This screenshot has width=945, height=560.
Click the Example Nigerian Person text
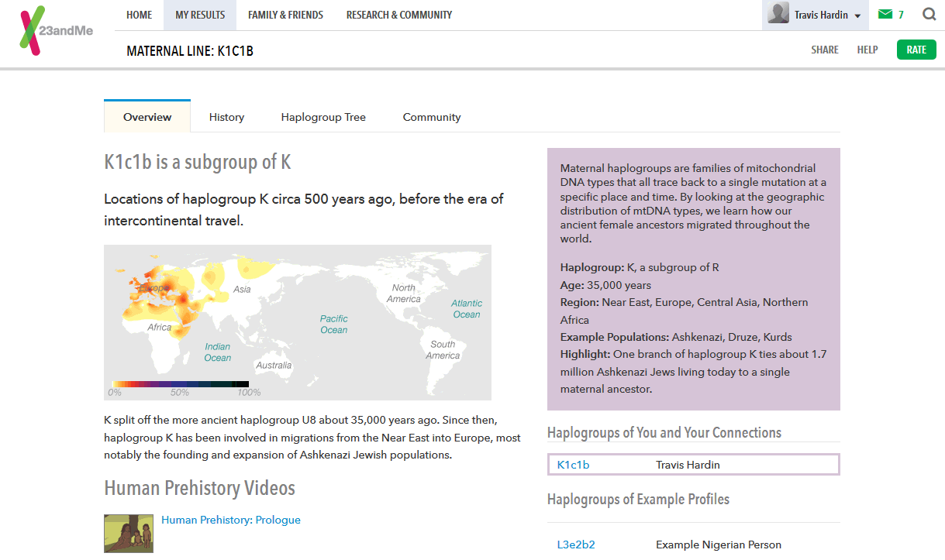pos(719,545)
